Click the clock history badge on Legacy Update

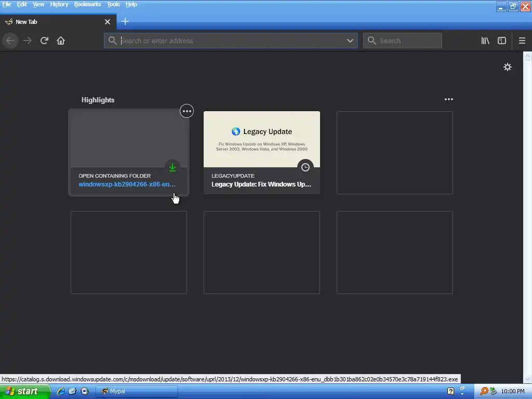click(x=305, y=167)
